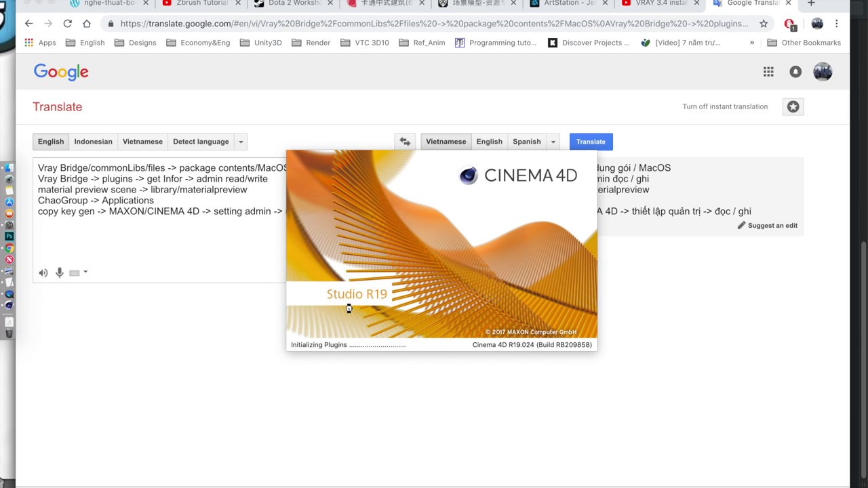868x488 pixels.
Task: View site info via the lock icon
Action: (x=111, y=24)
